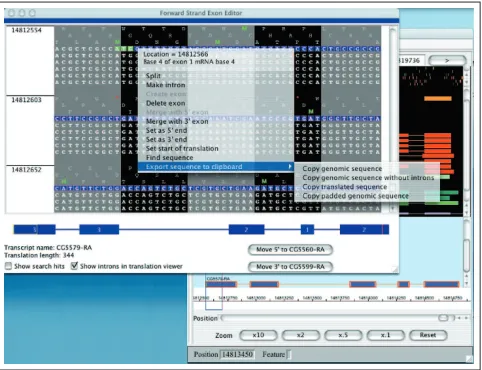Click the Transcript name CG5579-RA text
Screen dimensions: 482x370
tap(48, 248)
